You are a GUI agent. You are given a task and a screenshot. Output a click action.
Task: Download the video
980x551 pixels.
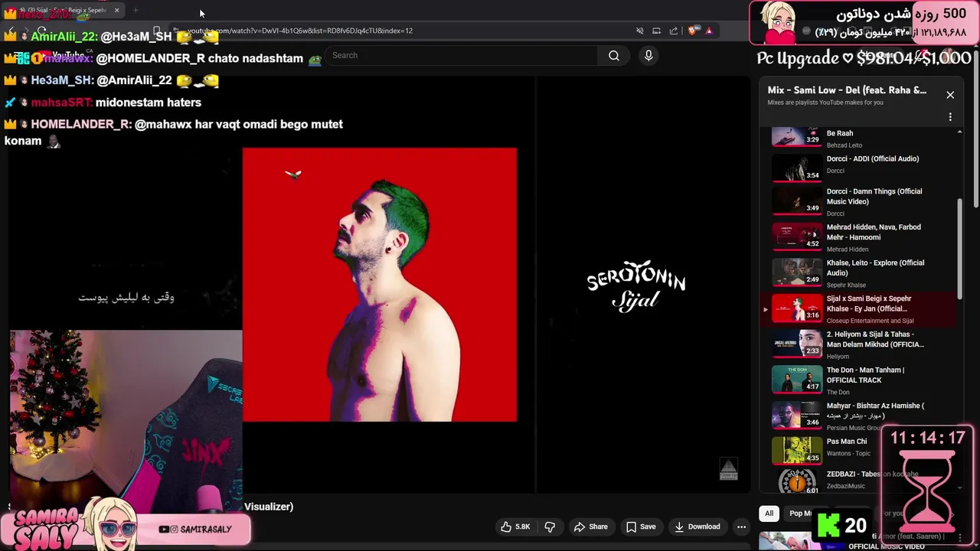coord(697,527)
